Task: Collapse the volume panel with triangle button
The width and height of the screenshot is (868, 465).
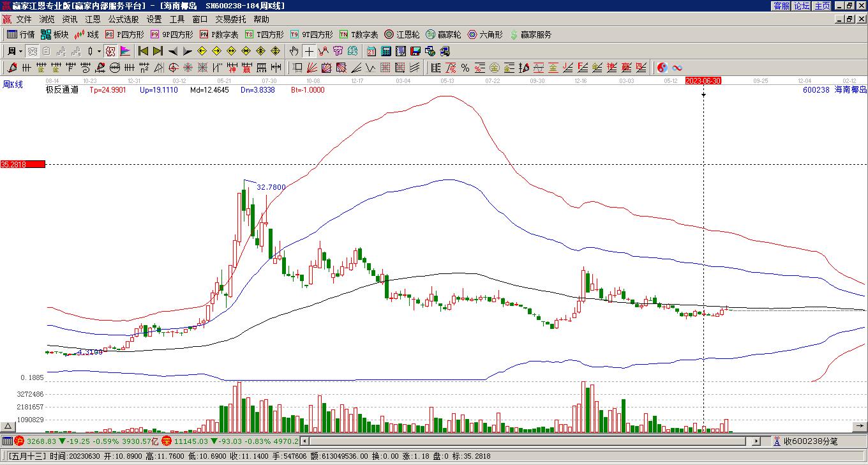Action: click(x=8, y=426)
